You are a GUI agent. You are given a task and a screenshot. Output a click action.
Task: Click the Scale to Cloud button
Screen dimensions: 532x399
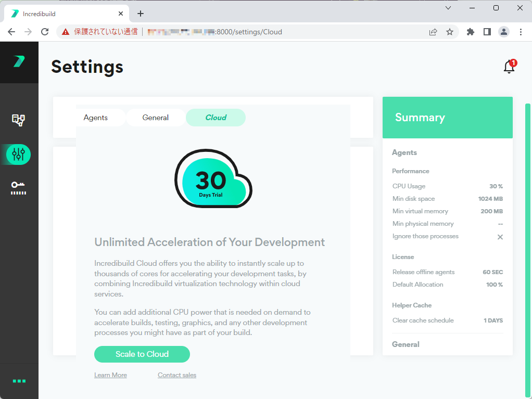tap(142, 354)
